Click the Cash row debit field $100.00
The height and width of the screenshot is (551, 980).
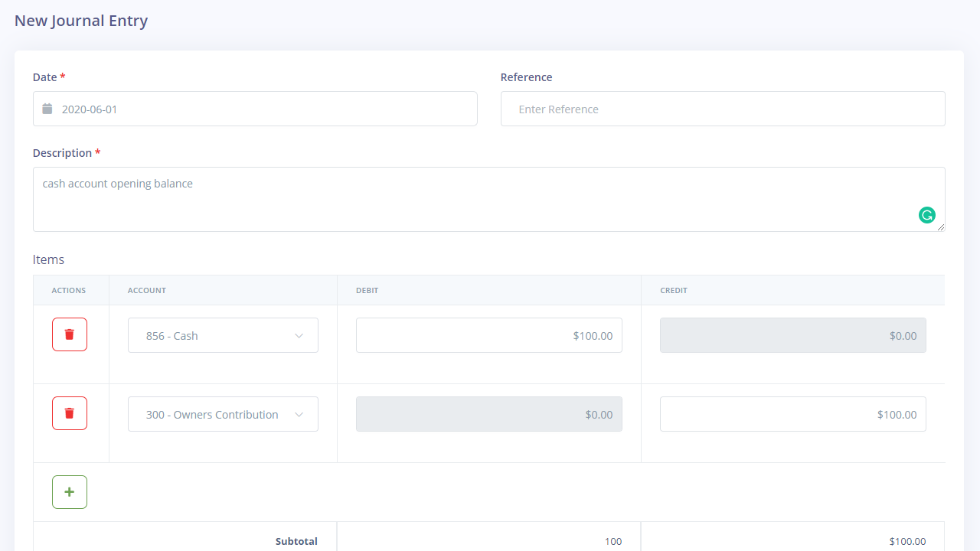tap(489, 335)
